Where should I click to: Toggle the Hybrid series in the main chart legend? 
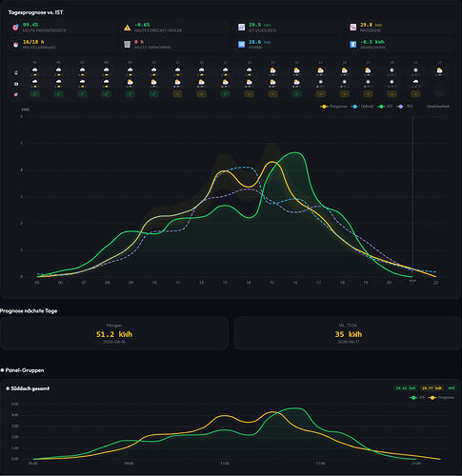[x=362, y=107]
